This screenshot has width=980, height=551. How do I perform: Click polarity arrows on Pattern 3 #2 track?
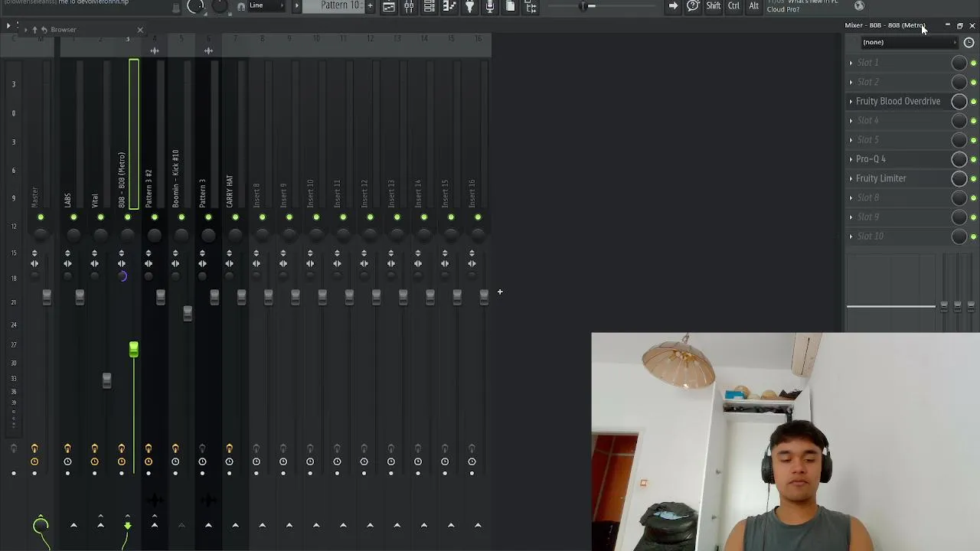[x=149, y=253]
